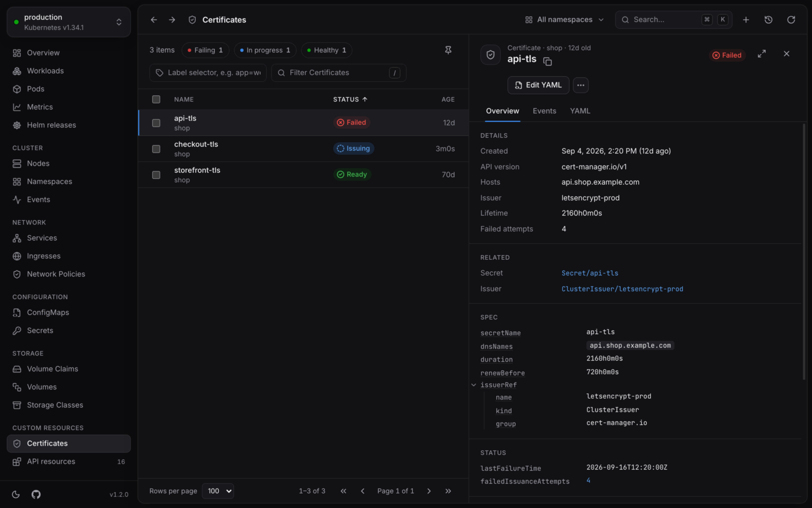Go to the previous page
Screen dimensions: 812x508
click(363, 491)
